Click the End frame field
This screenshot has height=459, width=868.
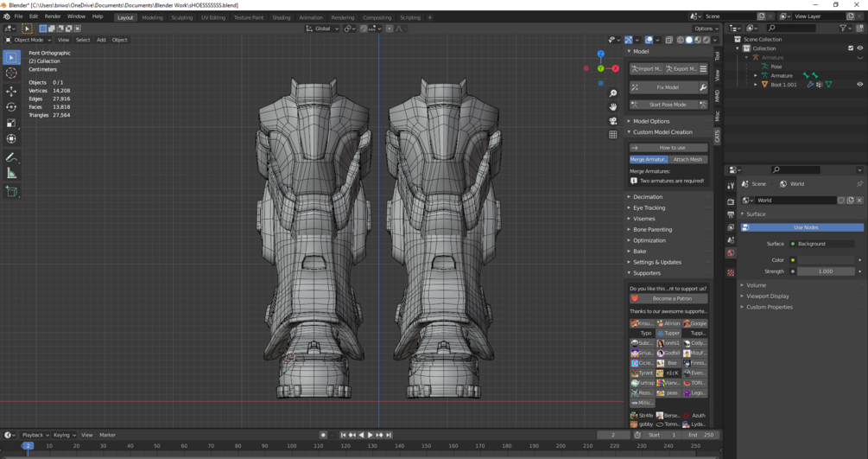coord(703,435)
